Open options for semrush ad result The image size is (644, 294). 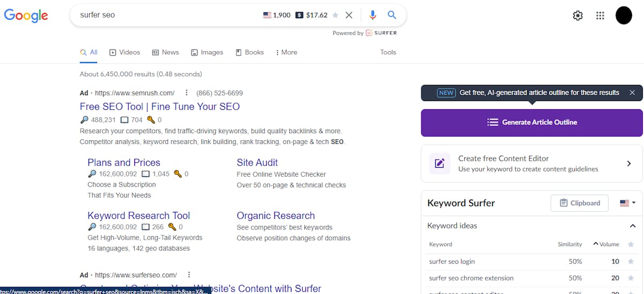coord(187,92)
